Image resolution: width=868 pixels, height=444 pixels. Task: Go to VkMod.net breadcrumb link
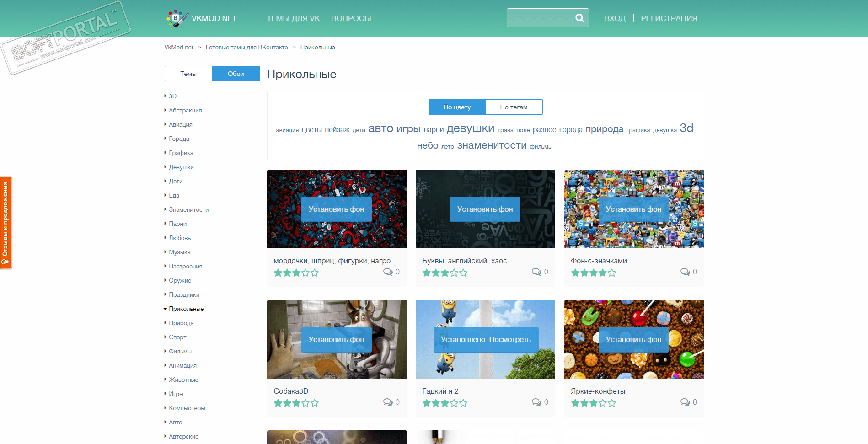pyautogui.click(x=179, y=48)
